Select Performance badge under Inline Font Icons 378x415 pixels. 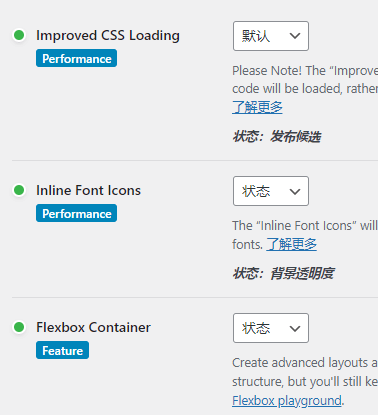click(x=76, y=213)
